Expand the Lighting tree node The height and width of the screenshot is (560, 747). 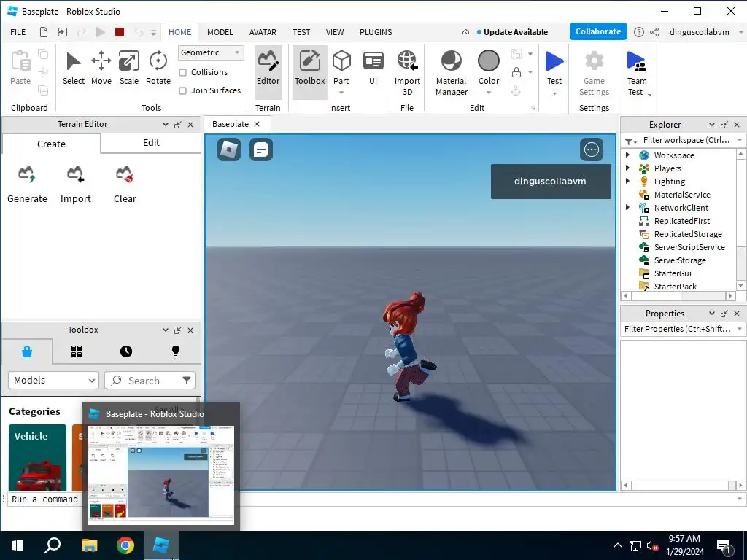point(628,181)
